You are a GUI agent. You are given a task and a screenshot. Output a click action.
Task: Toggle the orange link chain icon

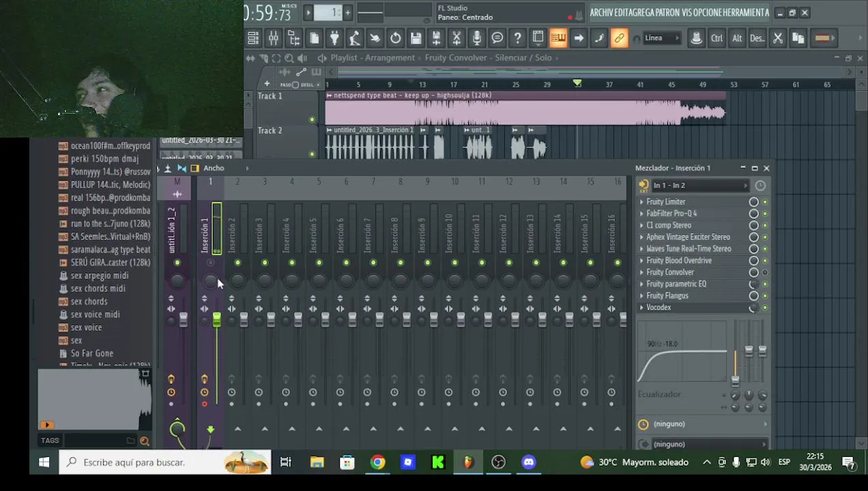point(619,38)
